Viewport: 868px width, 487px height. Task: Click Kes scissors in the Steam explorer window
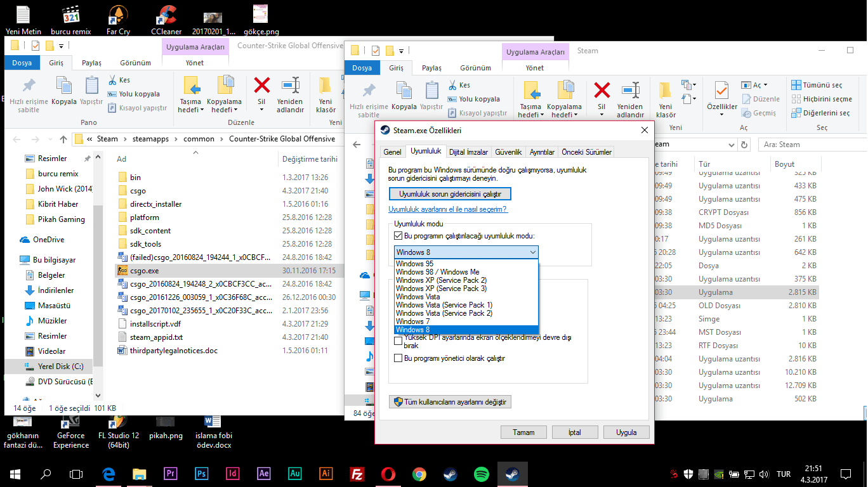coord(459,85)
